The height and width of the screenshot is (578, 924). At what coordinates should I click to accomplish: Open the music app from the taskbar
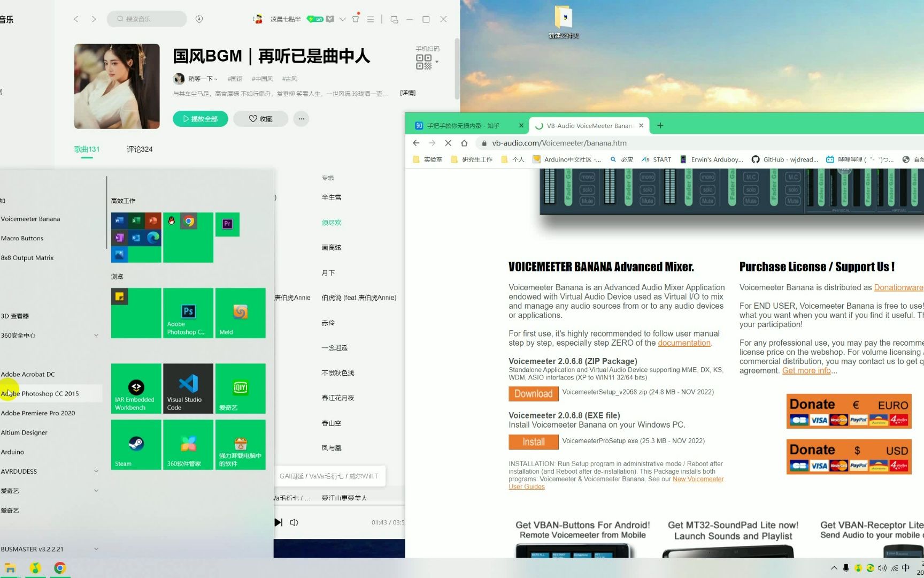35,568
